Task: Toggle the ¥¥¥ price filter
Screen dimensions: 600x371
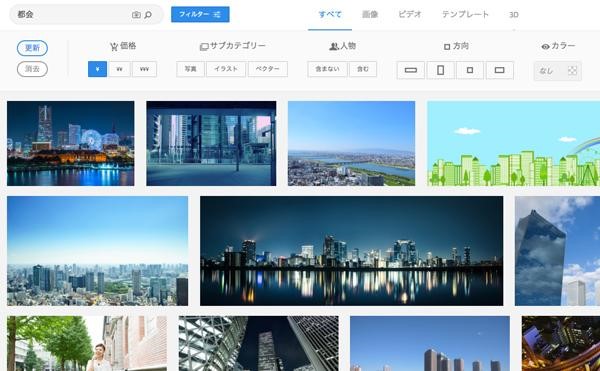Action: 144,69
